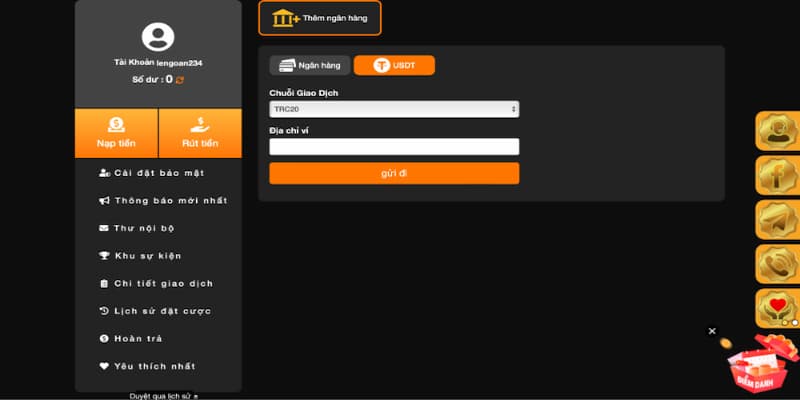Open the Nạp tiền deposit section

point(116,133)
